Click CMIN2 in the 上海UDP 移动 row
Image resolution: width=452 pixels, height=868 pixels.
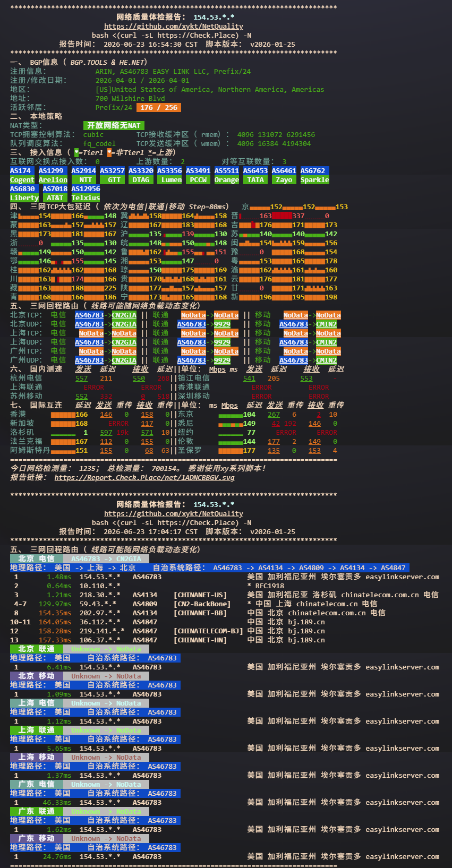coord(327,342)
